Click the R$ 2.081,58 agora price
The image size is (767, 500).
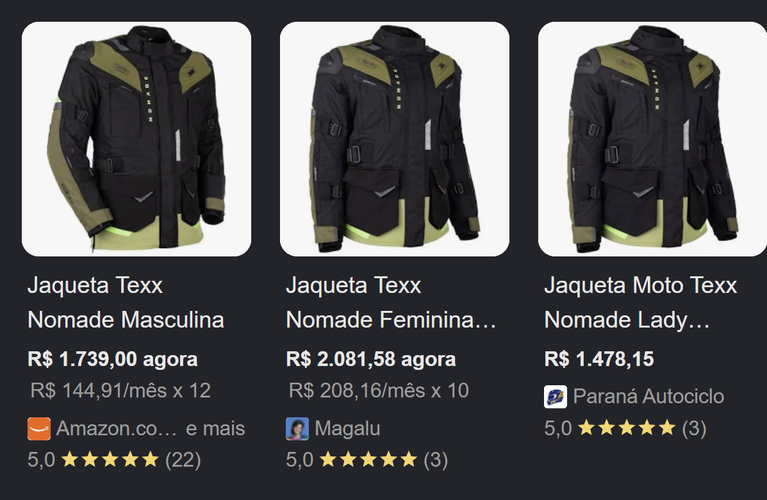pyautogui.click(x=371, y=359)
